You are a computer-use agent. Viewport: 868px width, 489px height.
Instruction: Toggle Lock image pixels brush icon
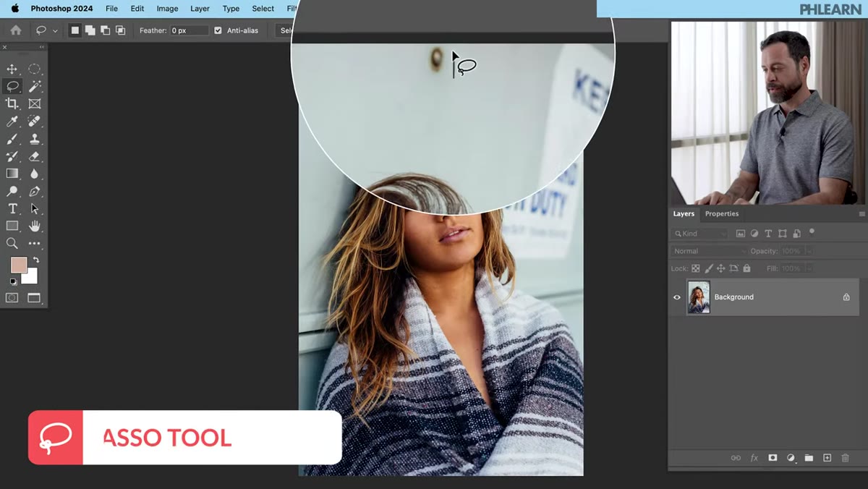tap(708, 268)
